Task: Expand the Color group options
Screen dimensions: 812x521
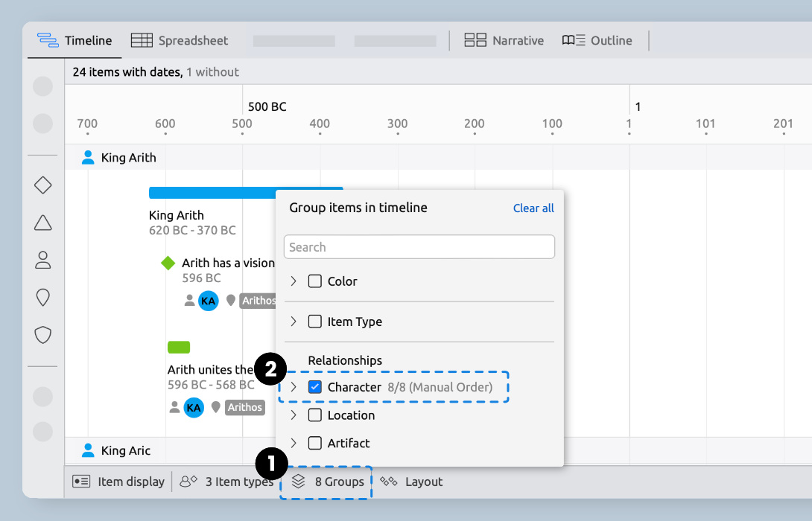Action: (x=294, y=281)
